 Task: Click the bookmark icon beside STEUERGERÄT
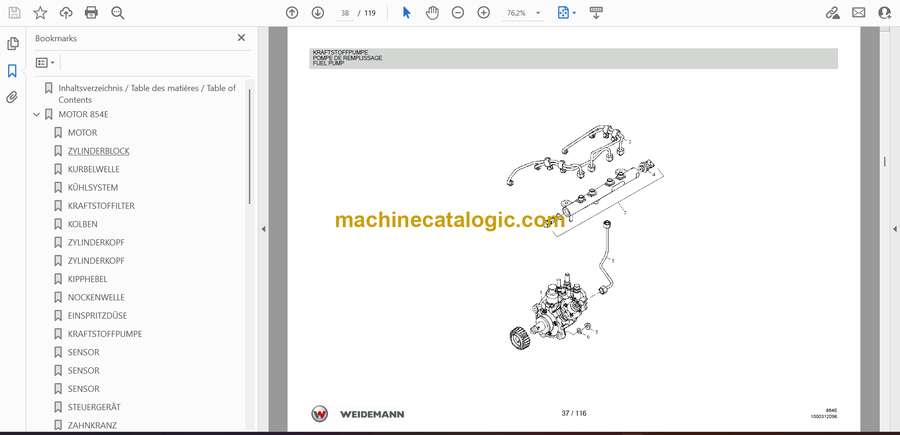point(58,407)
